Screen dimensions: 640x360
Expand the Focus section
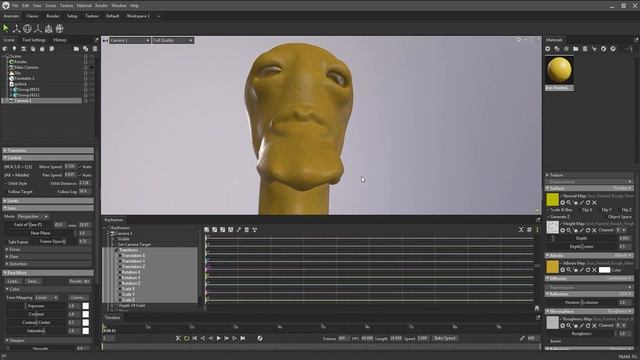(x=48, y=249)
